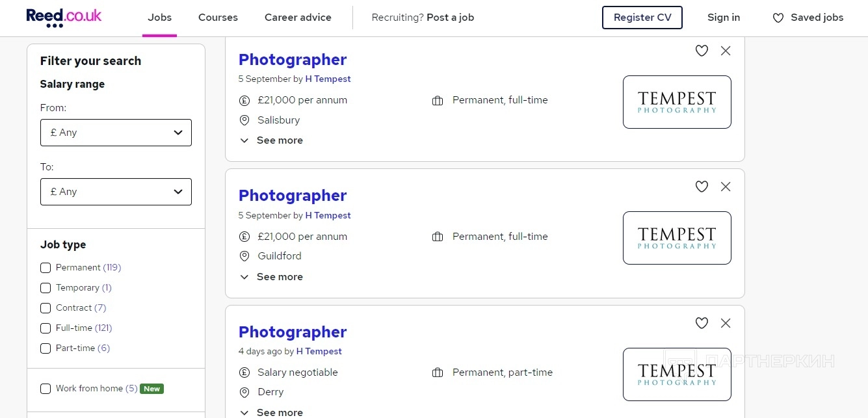The width and height of the screenshot is (868, 418).
Task: Favorite the Derry Photographer job
Action: [x=702, y=323]
